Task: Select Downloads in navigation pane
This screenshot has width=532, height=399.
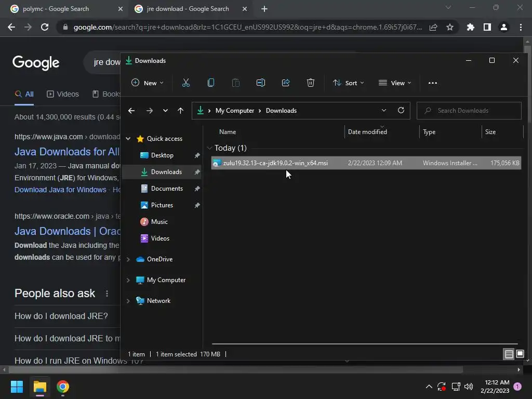Action: coord(162,172)
